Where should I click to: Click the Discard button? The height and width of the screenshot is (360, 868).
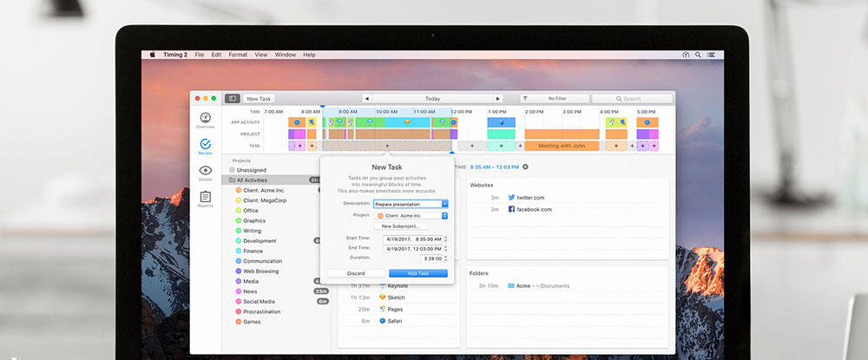(355, 273)
